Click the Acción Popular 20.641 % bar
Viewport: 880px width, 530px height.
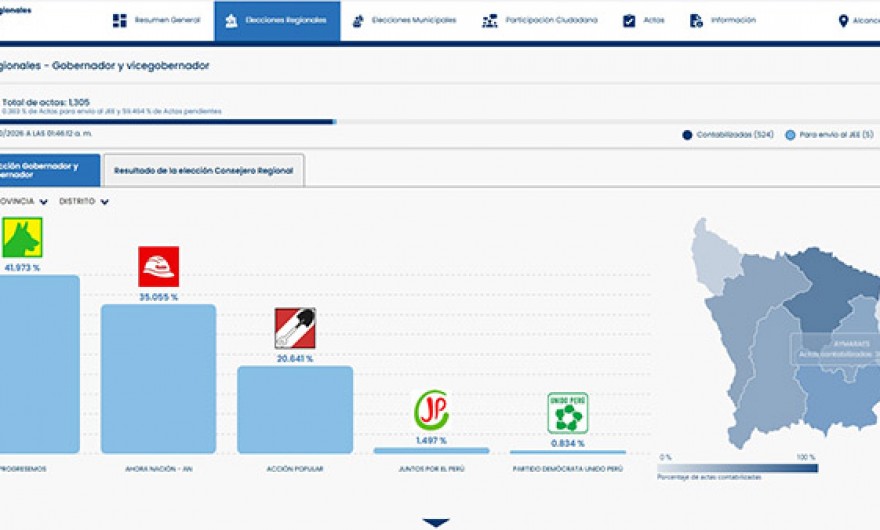(295, 409)
